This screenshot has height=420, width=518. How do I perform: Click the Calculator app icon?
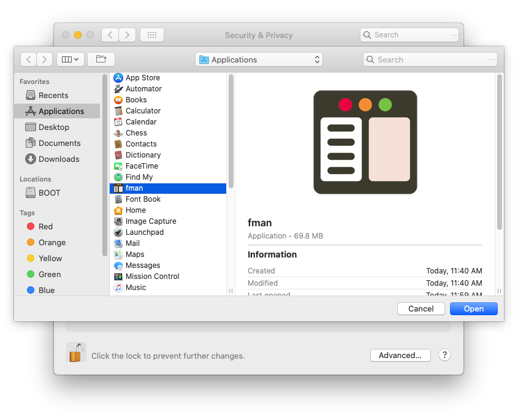pos(118,111)
